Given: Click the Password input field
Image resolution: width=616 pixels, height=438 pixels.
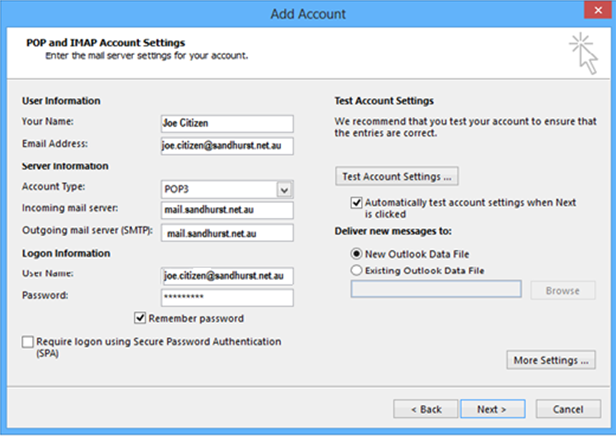Looking at the screenshot, I should (x=227, y=297).
